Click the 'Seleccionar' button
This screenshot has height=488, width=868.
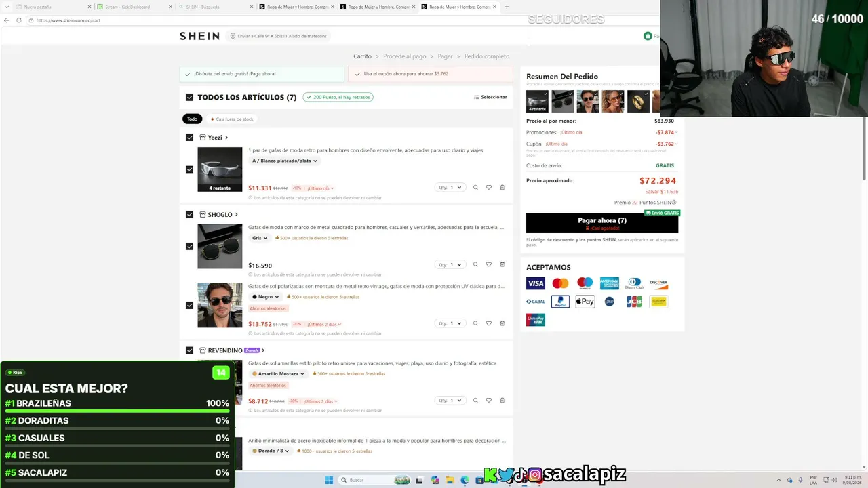tap(490, 97)
